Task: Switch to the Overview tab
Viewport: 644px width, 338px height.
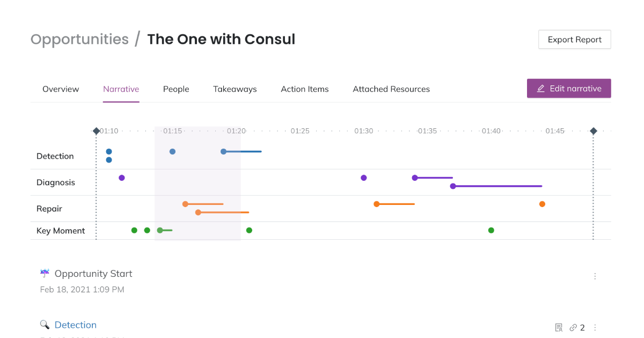Action: click(61, 89)
